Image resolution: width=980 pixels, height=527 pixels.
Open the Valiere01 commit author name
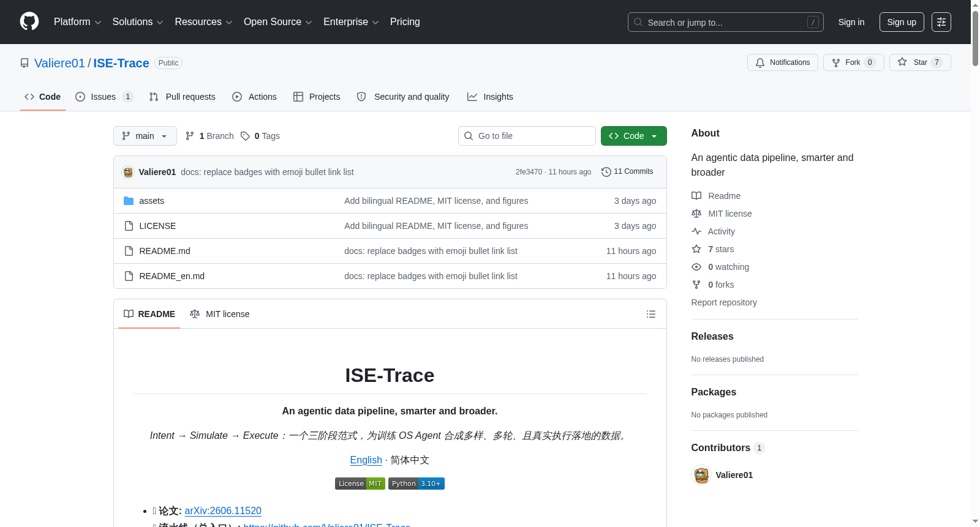click(x=157, y=172)
